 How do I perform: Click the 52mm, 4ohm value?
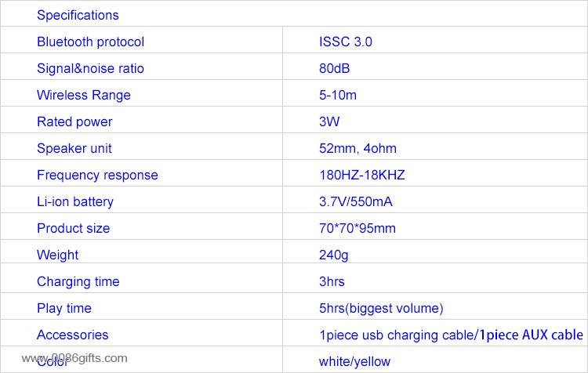pyautogui.click(x=358, y=148)
